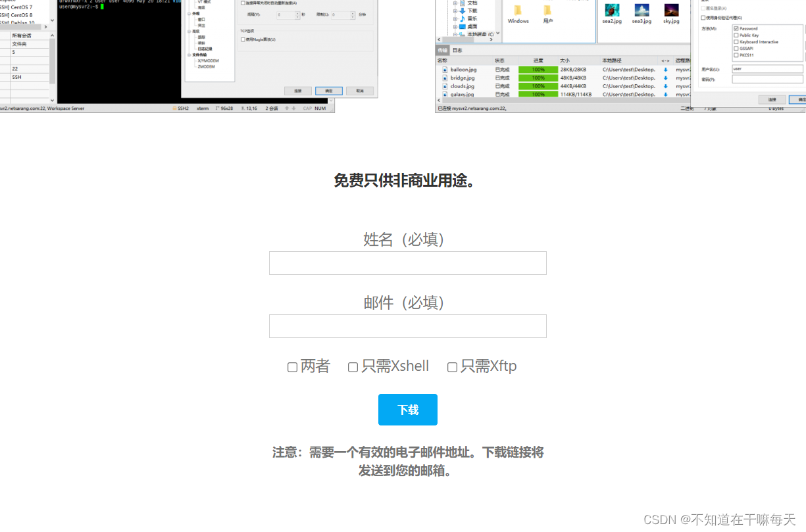Click 连接 button in Xftp dialog
The image size is (806, 532).
click(x=772, y=99)
